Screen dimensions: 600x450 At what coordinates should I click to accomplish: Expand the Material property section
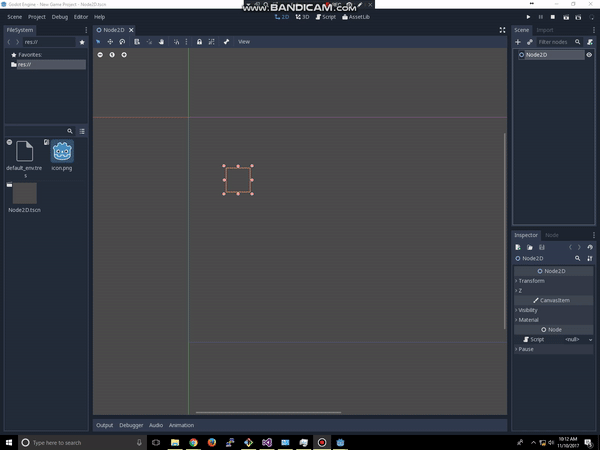553,320
